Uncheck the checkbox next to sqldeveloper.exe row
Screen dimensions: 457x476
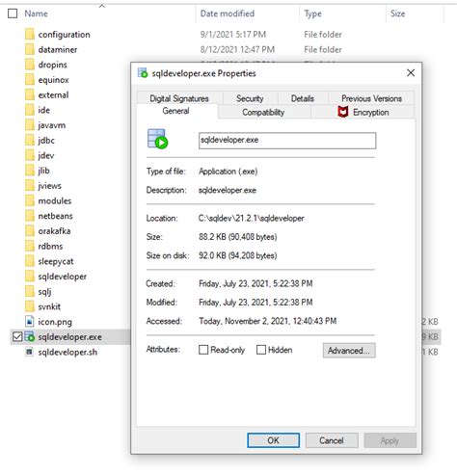tap(17, 336)
